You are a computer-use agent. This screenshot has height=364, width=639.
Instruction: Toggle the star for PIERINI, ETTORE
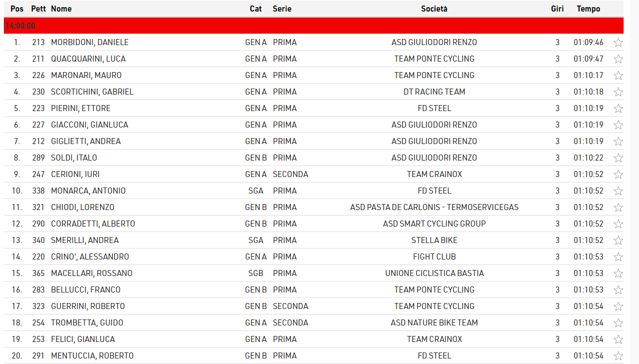[618, 108]
